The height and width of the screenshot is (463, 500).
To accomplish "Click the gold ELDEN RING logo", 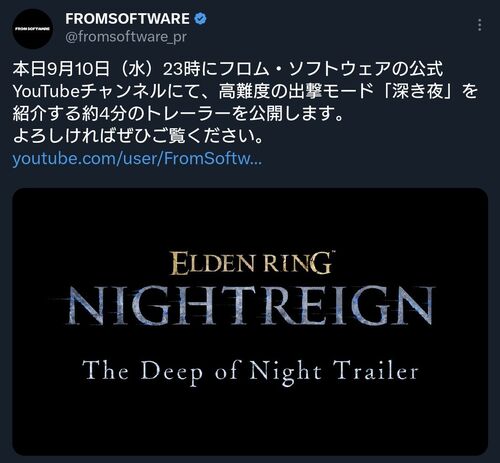I will pyautogui.click(x=251, y=263).
